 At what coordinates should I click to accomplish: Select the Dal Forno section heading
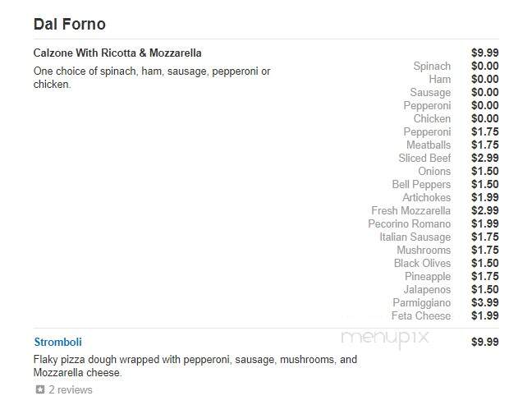coord(70,24)
